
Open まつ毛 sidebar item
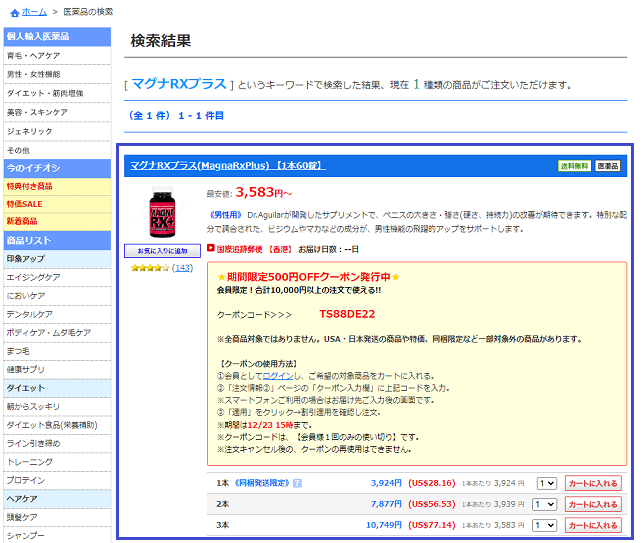click(57, 351)
